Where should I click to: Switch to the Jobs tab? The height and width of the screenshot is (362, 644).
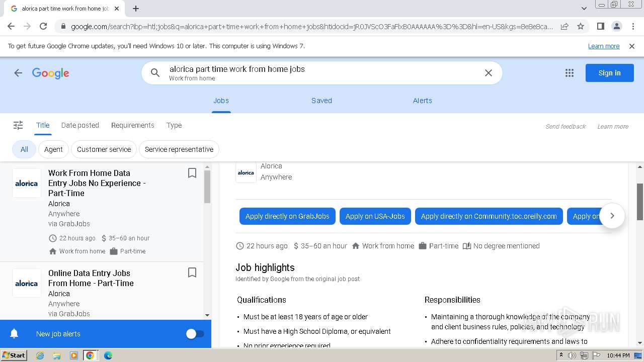tap(221, 101)
